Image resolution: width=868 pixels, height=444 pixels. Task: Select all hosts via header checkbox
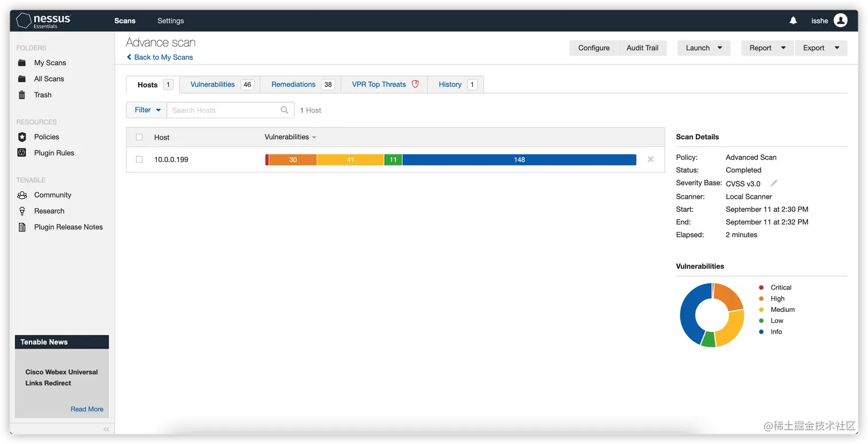tap(139, 137)
